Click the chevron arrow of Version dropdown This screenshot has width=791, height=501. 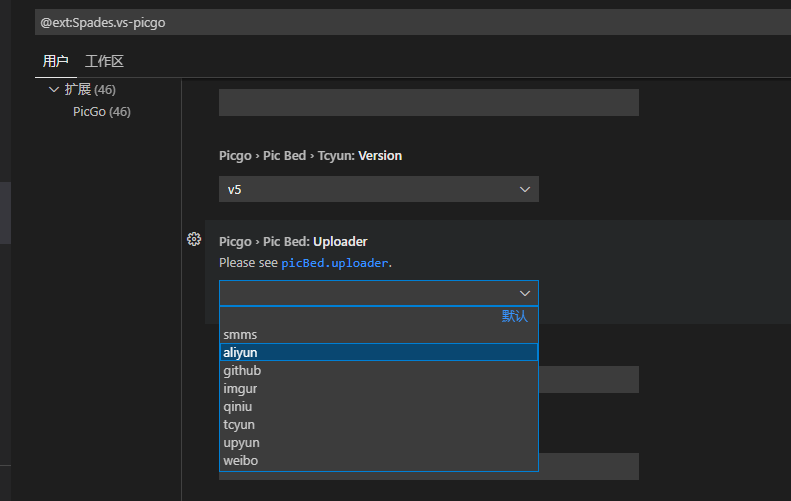point(525,189)
